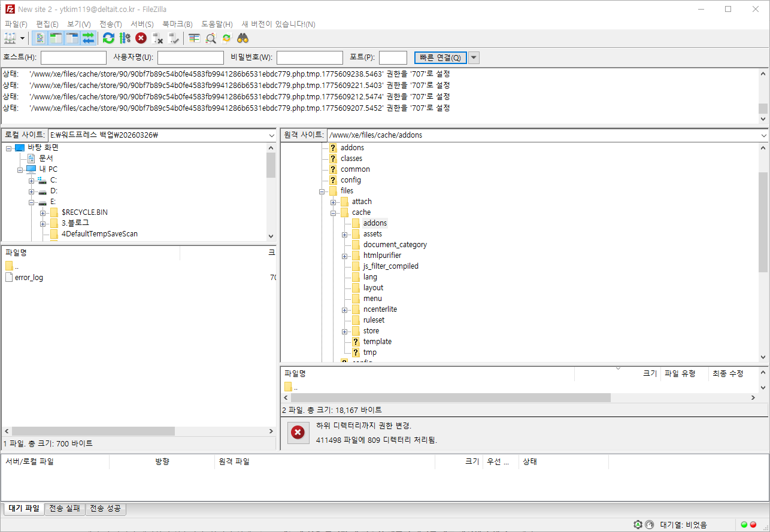The height and width of the screenshot is (532, 770).
Task: Select the 4DefaultTempSaveScan folder
Action: [x=99, y=234]
